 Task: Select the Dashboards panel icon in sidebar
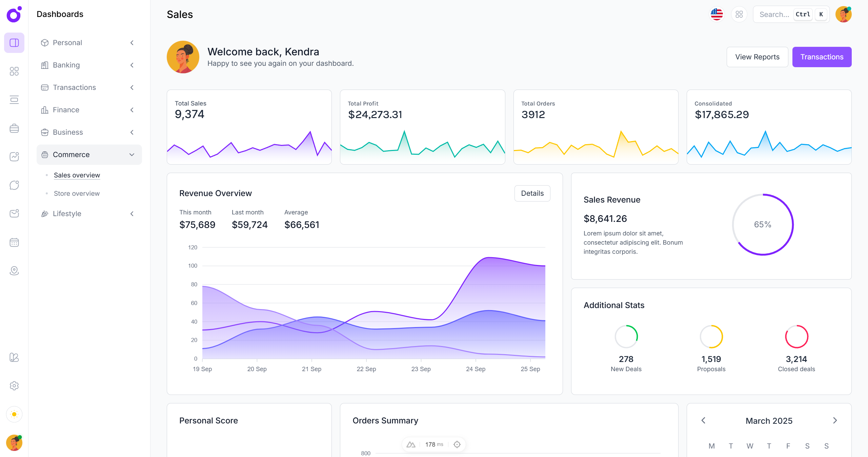coord(14,42)
